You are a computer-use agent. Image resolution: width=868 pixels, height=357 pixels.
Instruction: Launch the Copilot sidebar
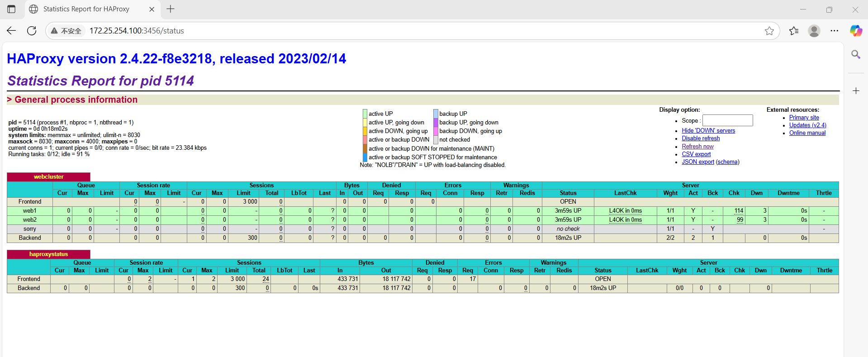click(x=856, y=31)
